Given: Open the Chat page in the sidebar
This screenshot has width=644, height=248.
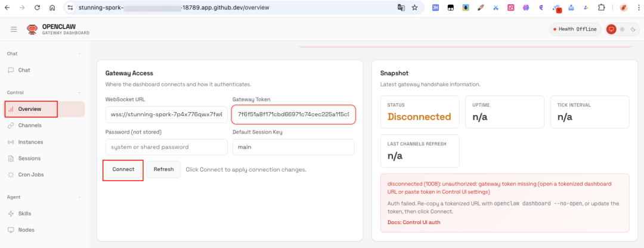Looking at the screenshot, I should pyautogui.click(x=24, y=70).
